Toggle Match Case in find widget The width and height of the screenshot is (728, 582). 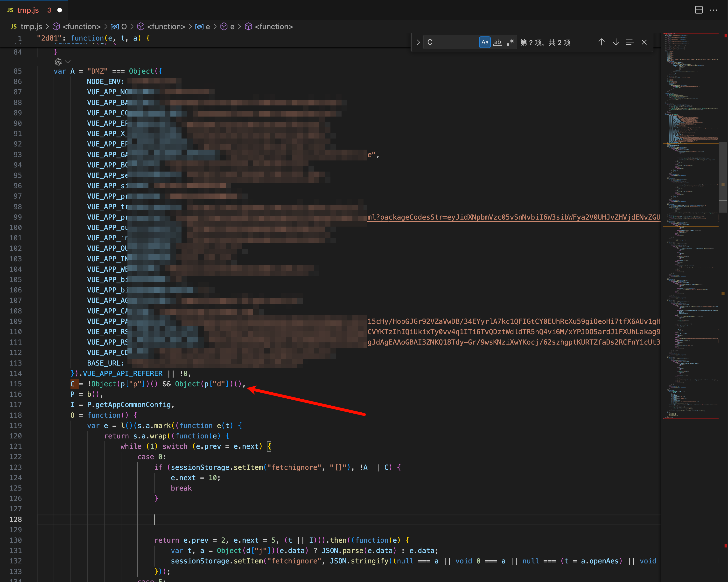coord(484,42)
